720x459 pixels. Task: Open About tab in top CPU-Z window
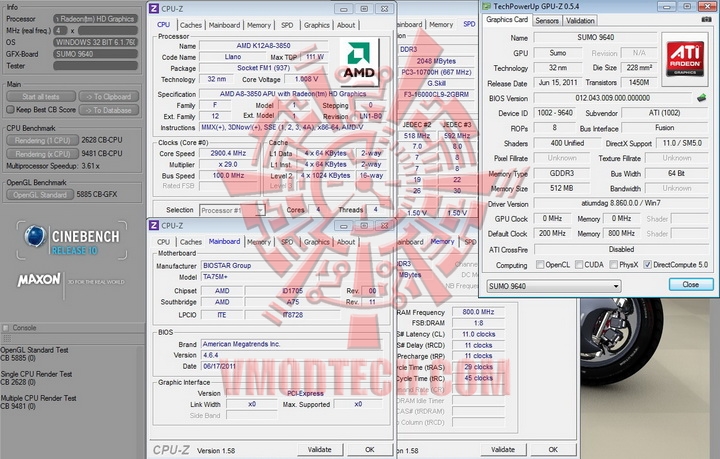click(x=346, y=25)
